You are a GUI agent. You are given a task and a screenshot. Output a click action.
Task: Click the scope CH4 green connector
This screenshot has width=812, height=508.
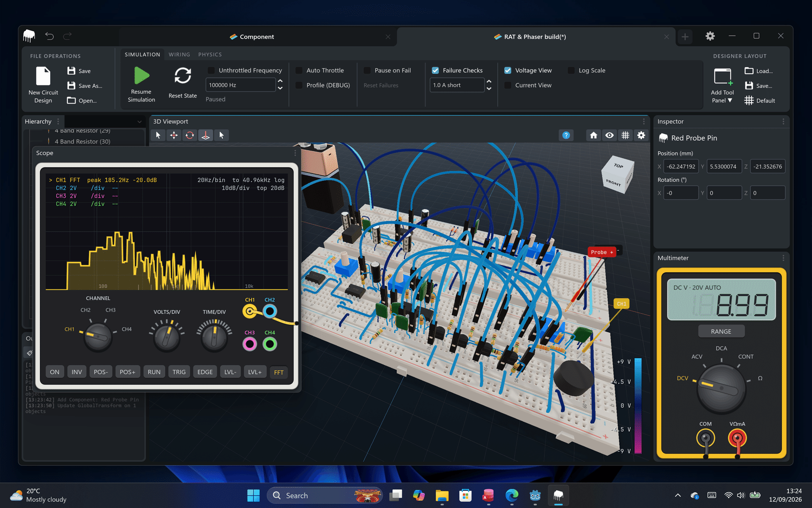click(270, 344)
